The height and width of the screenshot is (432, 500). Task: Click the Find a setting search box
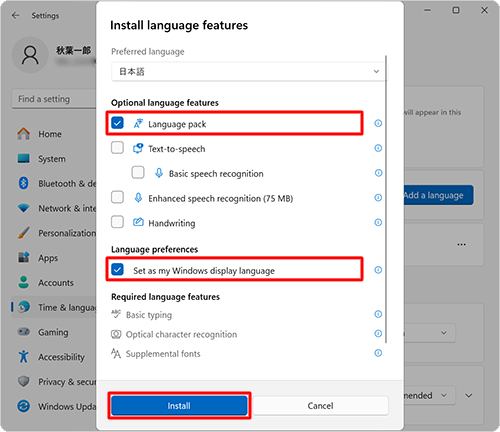click(x=54, y=99)
